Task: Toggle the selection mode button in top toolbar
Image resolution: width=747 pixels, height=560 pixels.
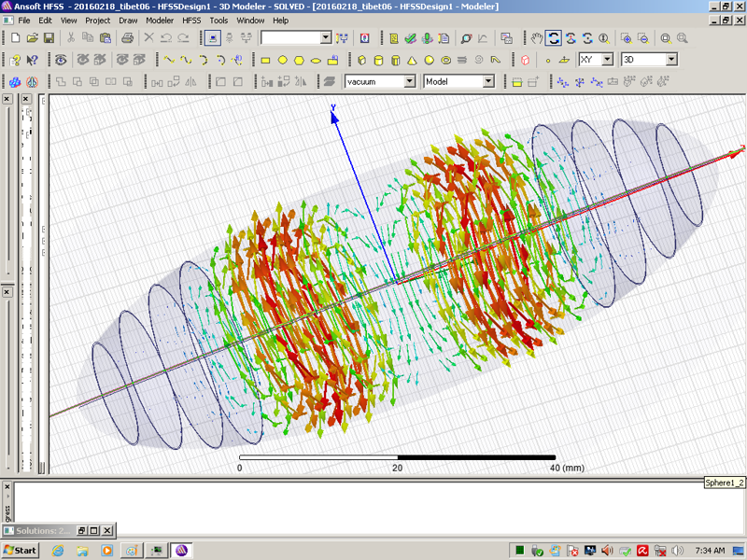Action: pos(213,38)
